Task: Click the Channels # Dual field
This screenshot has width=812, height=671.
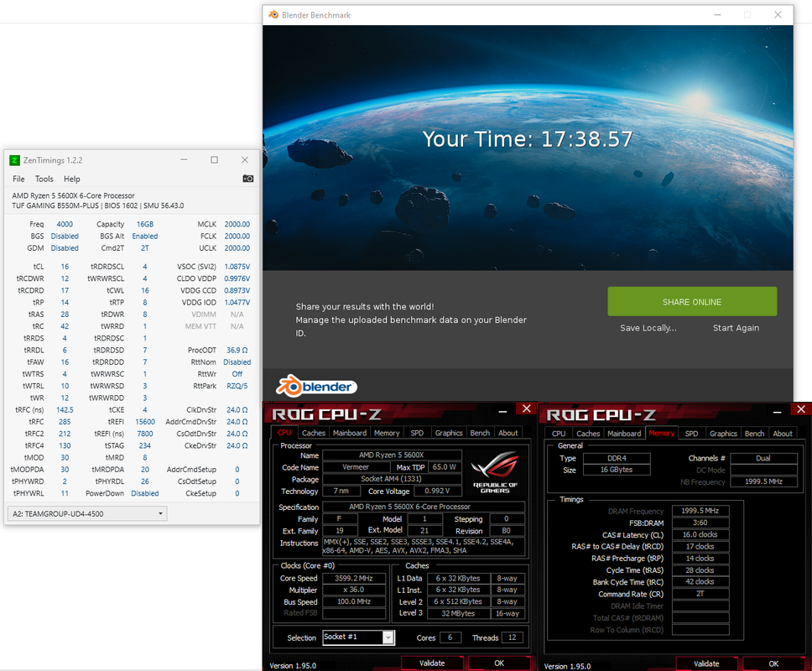Action: (x=763, y=458)
